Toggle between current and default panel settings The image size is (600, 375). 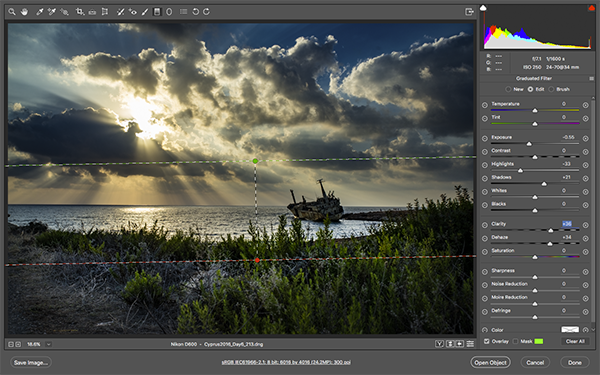click(x=470, y=344)
